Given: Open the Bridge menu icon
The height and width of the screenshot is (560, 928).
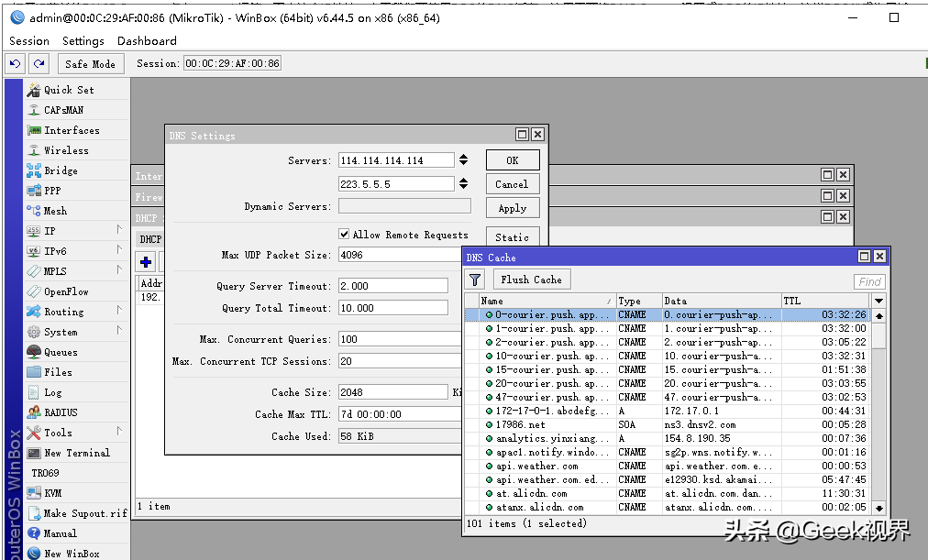Looking at the screenshot, I should [x=34, y=170].
